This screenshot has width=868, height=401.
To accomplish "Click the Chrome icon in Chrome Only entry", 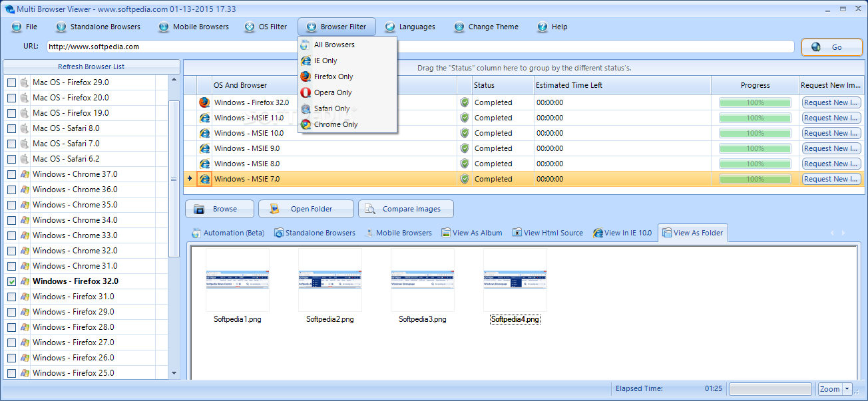I will click(306, 124).
